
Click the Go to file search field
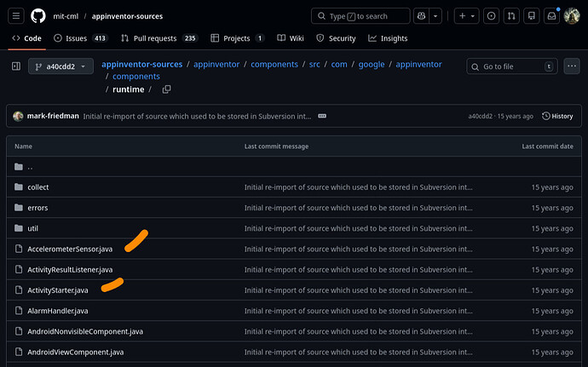tap(511, 66)
